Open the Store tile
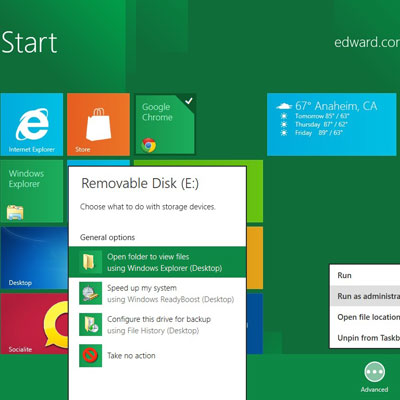The height and width of the screenshot is (400, 400). click(x=98, y=124)
